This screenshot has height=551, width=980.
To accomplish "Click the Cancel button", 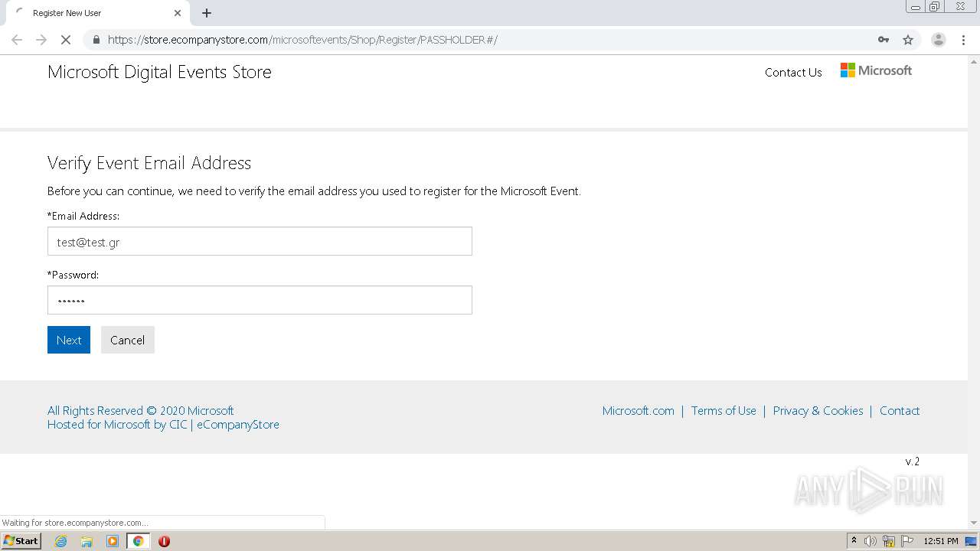I will pyautogui.click(x=128, y=340).
